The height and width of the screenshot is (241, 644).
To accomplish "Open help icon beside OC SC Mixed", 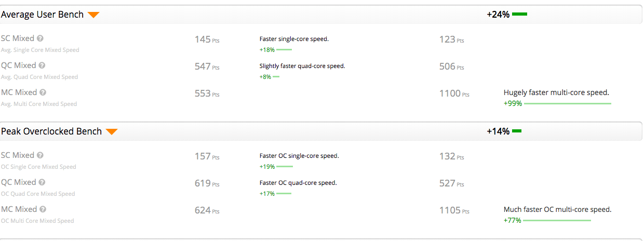I will pyautogui.click(x=40, y=155).
